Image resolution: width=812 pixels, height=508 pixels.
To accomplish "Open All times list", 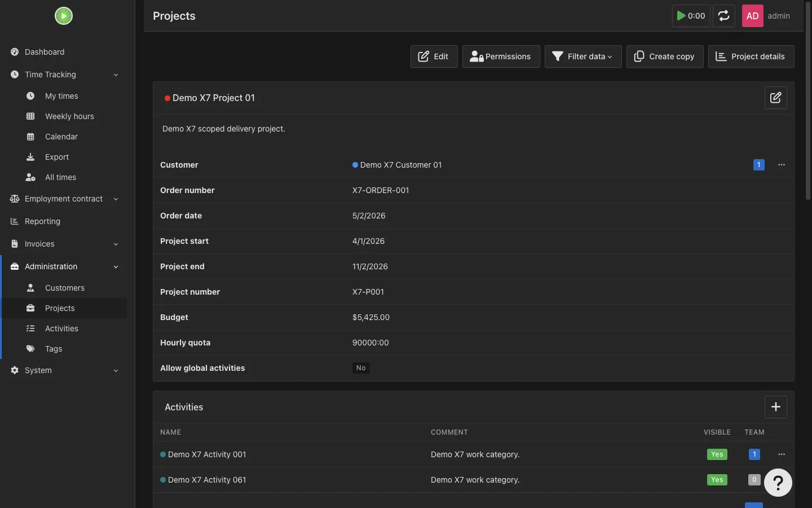I will pos(60,177).
